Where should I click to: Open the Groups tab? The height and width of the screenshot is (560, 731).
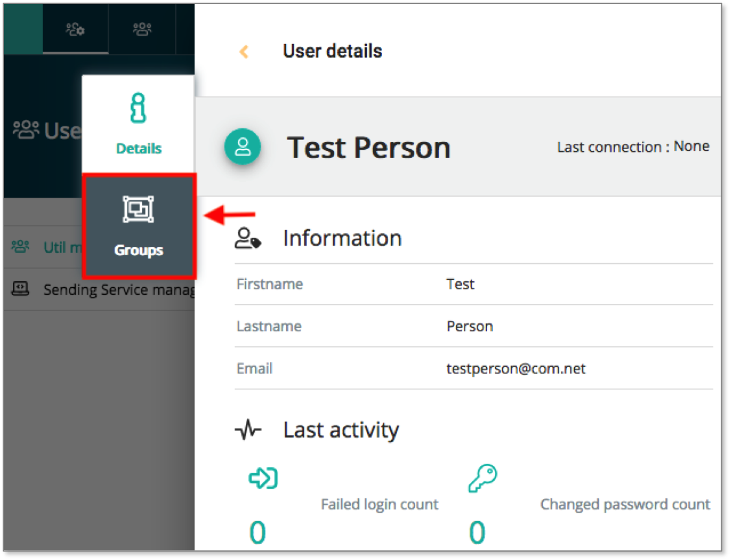point(139,226)
